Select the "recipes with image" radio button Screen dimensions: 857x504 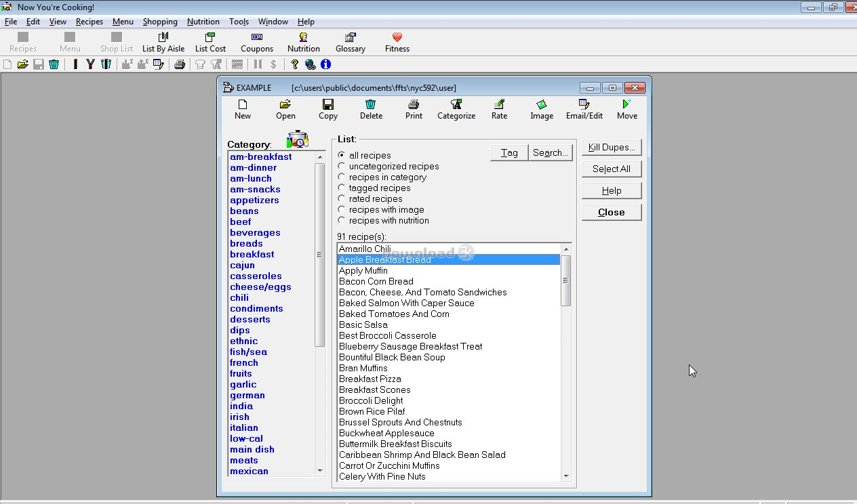[342, 209]
